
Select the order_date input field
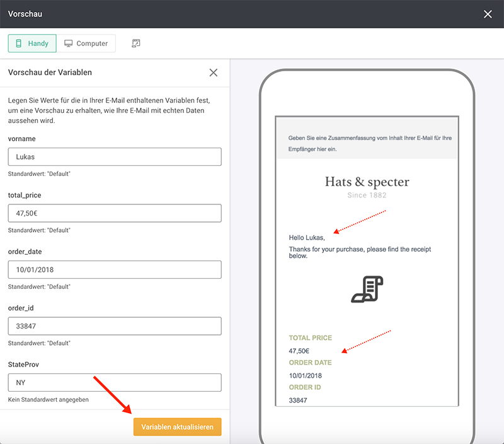coord(115,269)
